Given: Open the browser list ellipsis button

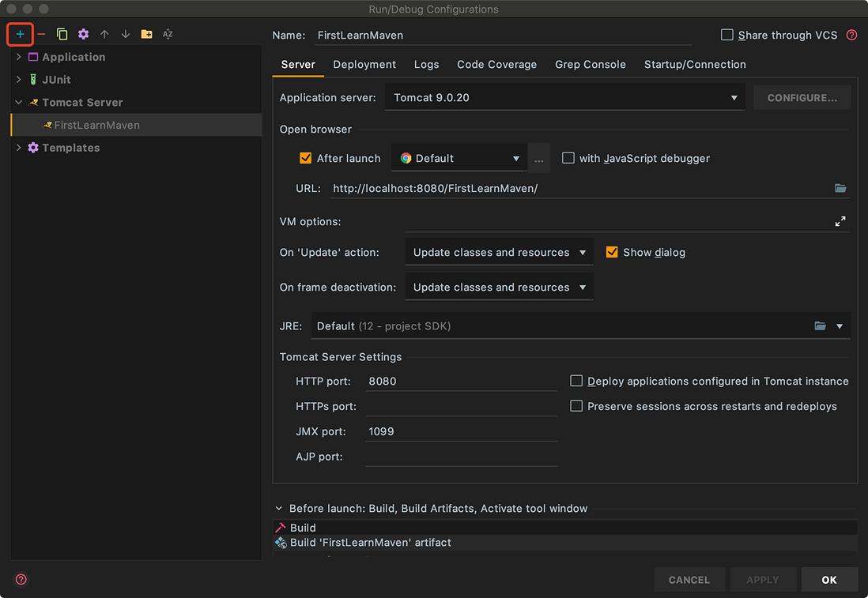Looking at the screenshot, I should [538, 159].
